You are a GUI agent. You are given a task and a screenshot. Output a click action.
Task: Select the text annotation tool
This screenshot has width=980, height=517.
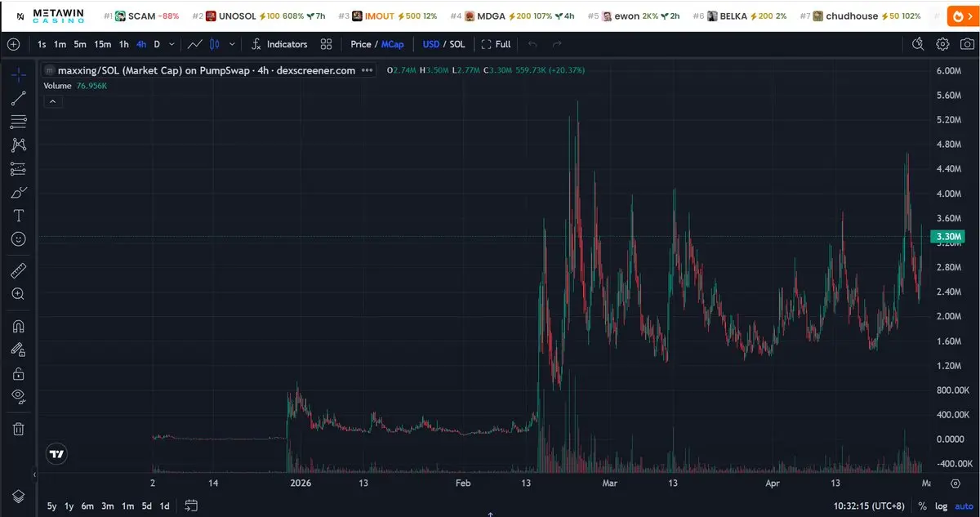tap(19, 216)
